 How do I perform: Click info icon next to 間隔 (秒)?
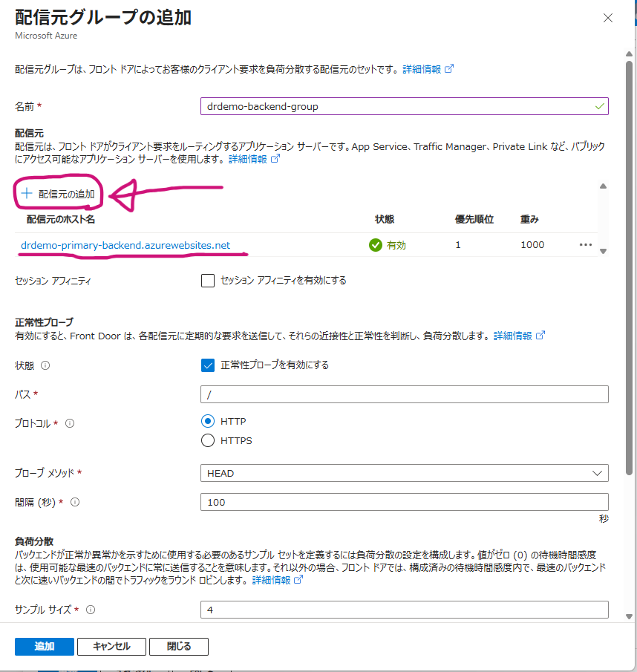[75, 502]
